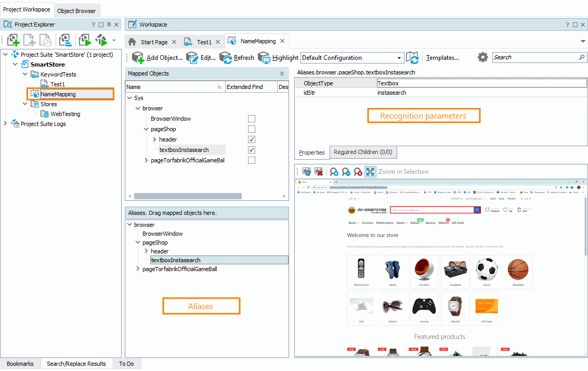Expand pageTorfabrikOfficialGameBall in Mapped Objects
588x371 pixels.
click(147, 160)
